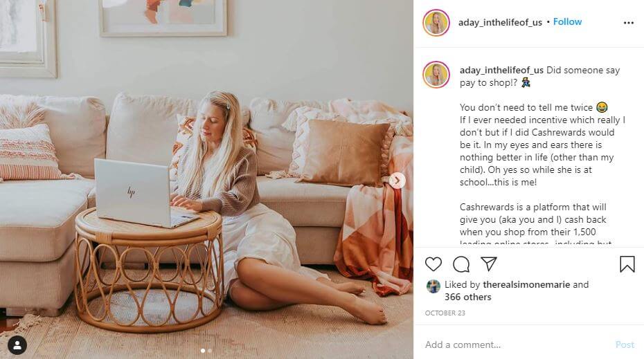The image size is (644, 359).
Task: Jump to second carousel dot indicator
Action: 210,351
